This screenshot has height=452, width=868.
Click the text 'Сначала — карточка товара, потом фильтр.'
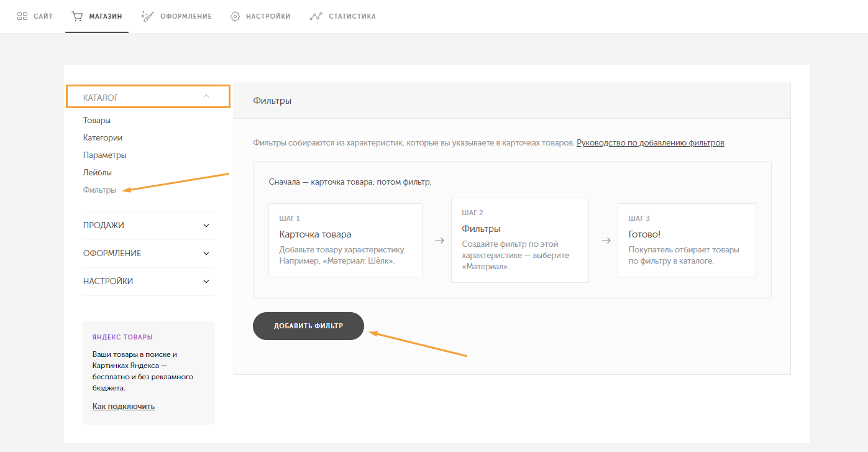point(350,182)
